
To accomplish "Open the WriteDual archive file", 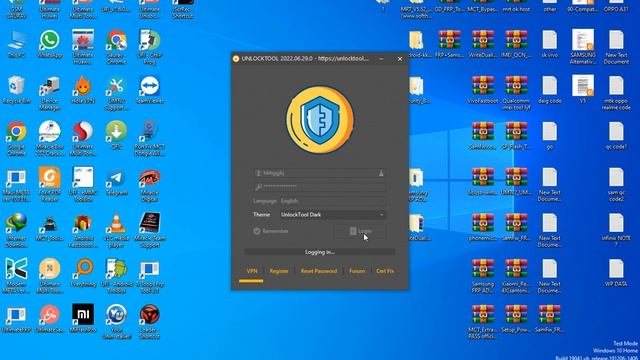I will 483,43.
